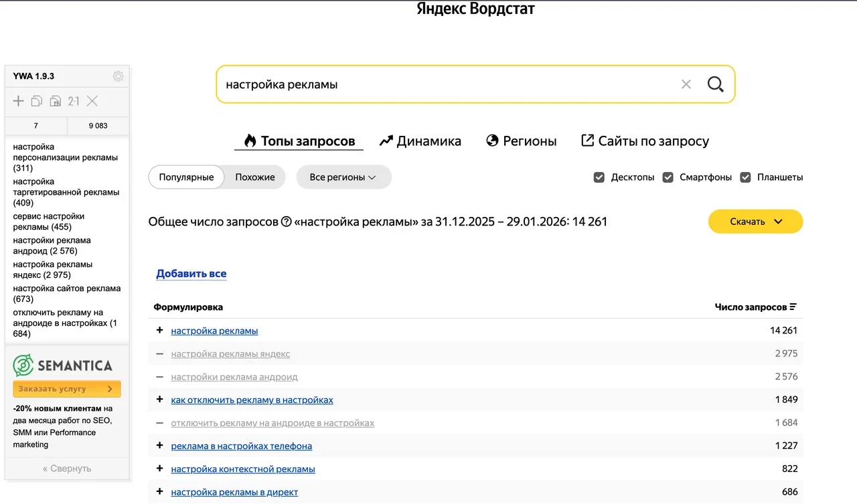Select the copy icon in YWA panel
The image size is (857, 504).
(37, 101)
